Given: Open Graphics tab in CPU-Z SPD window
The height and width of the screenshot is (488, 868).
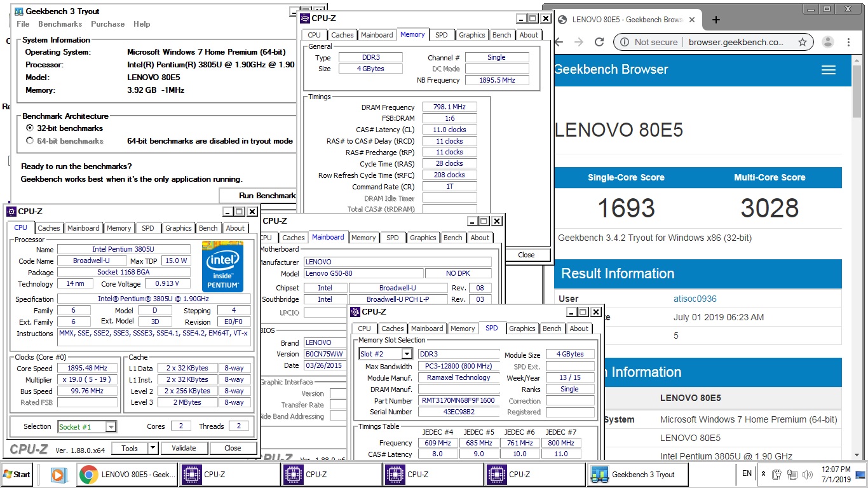Looking at the screenshot, I should click(x=522, y=329).
